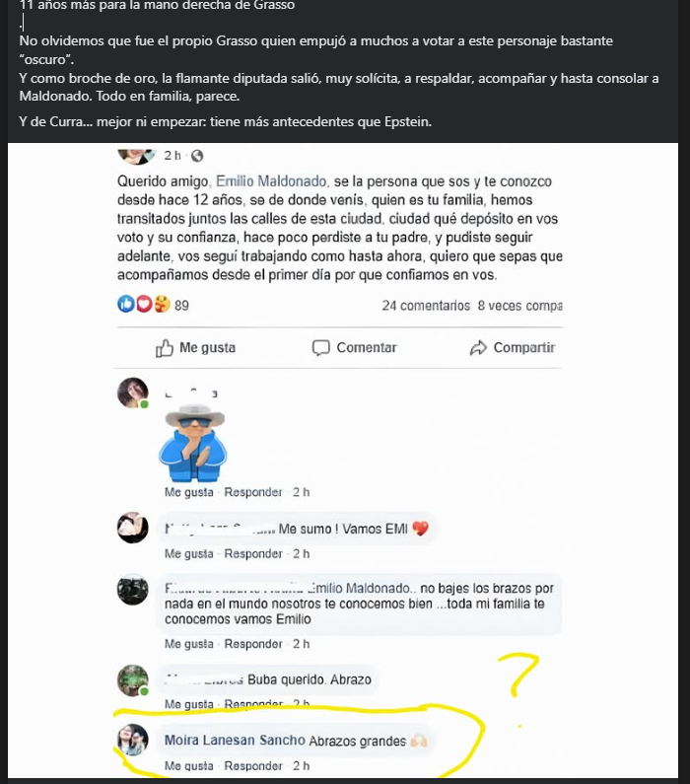Open the 24 comentarios link
The width and height of the screenshot is (690, 784).
point(426,306)
